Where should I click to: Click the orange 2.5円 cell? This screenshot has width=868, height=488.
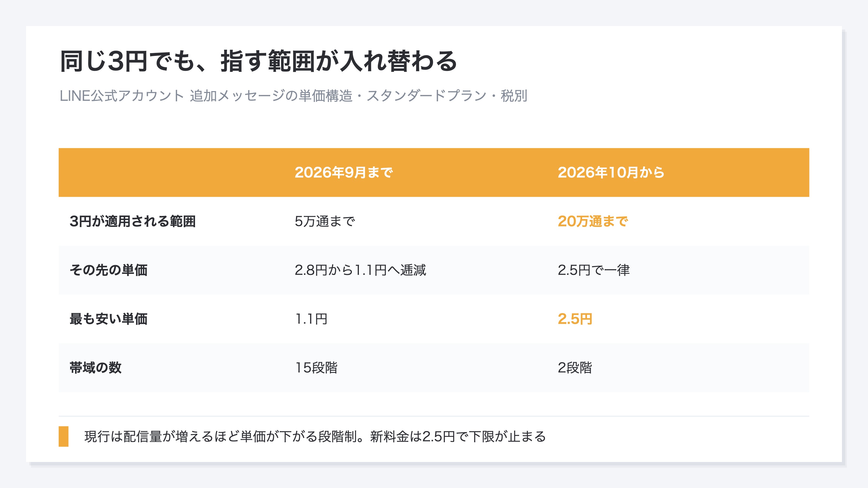575,319
